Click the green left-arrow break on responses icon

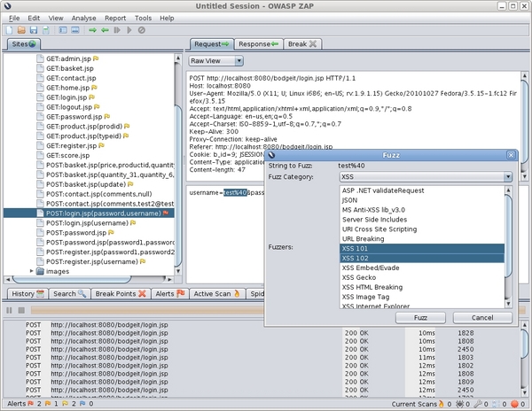coord(106,30)
